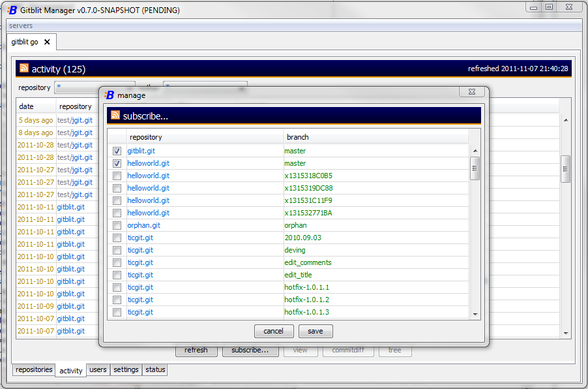Screen dimensions: 588x389
Task: Uncheck the helloworld.git master subscription
Action: [117, 163]
